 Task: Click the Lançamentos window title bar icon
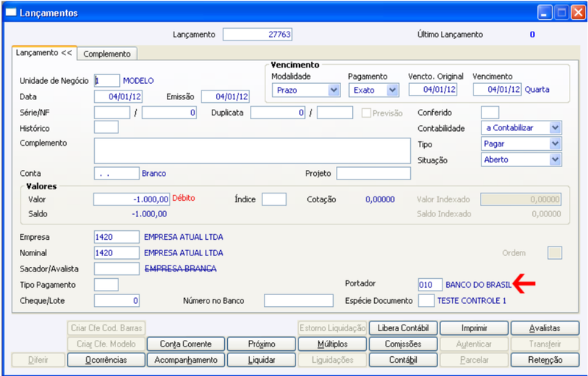coord(11,13)
